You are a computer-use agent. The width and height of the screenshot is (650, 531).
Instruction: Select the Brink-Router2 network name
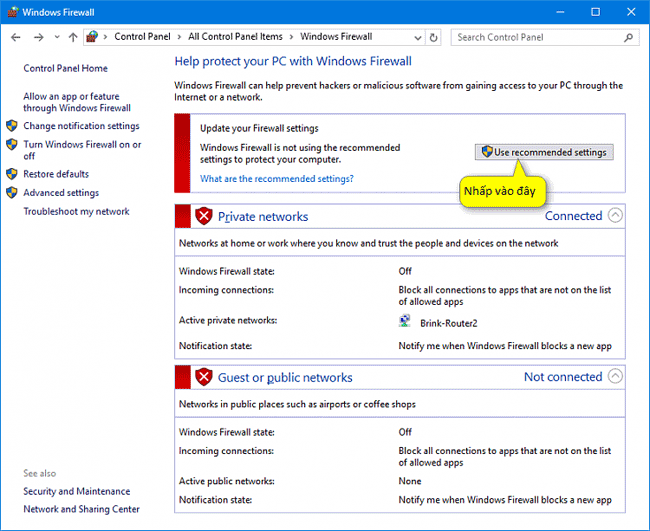(449, 323)
